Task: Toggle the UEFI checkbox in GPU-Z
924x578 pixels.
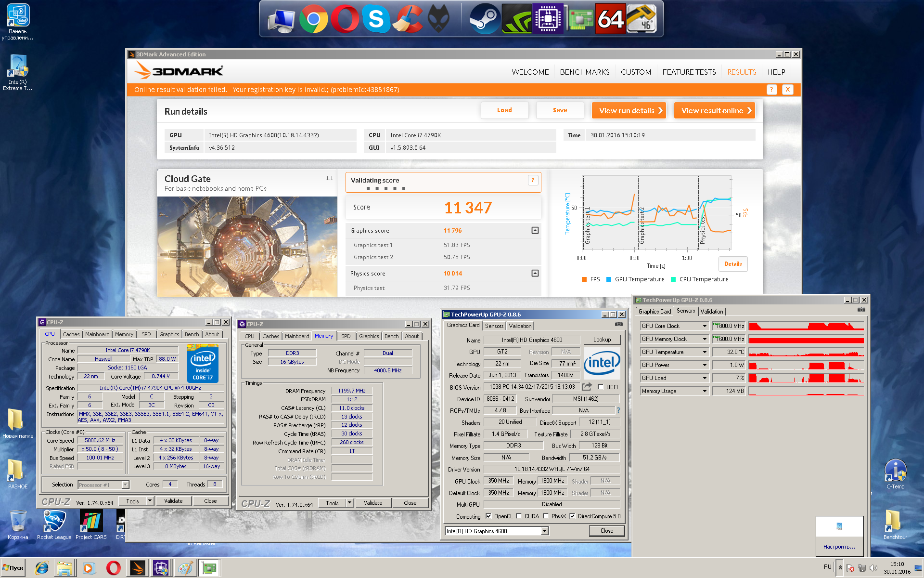Action: click(601, 387)
